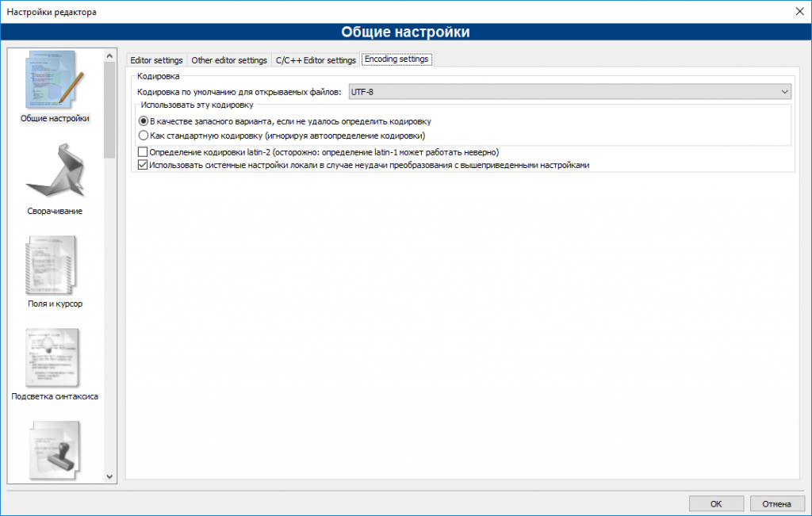
Task: Select the Encoding settings tab
Action: [396, 59]
